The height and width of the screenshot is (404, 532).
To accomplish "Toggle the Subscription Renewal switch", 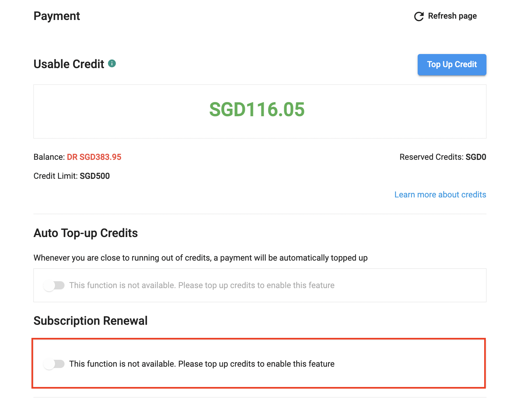I will tap(54, 364).
